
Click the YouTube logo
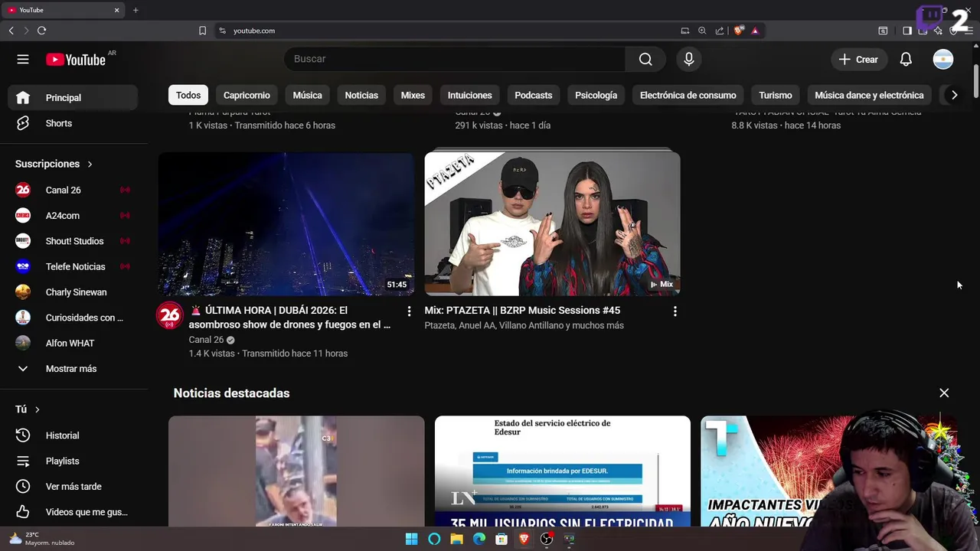point(75,60)
